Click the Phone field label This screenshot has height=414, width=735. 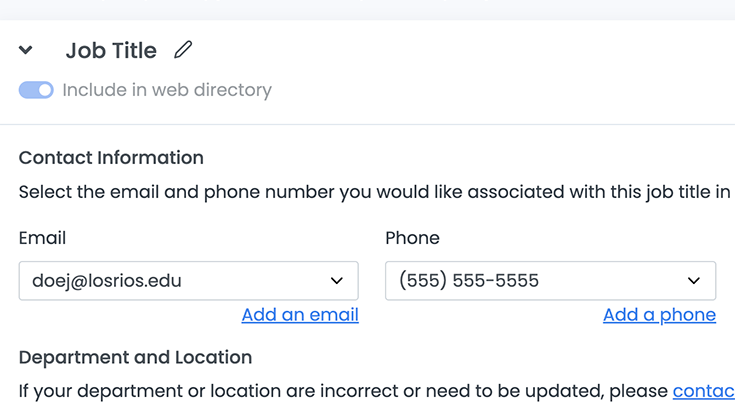(412, 238)
